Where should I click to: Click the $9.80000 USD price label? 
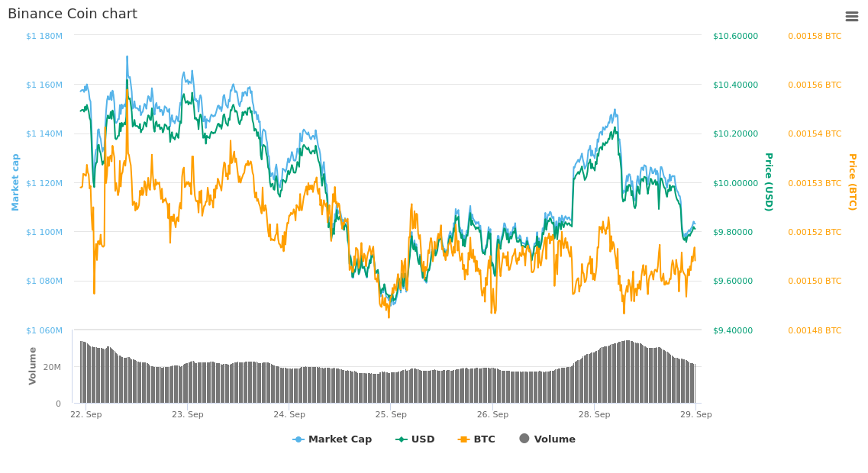[733, 232]
